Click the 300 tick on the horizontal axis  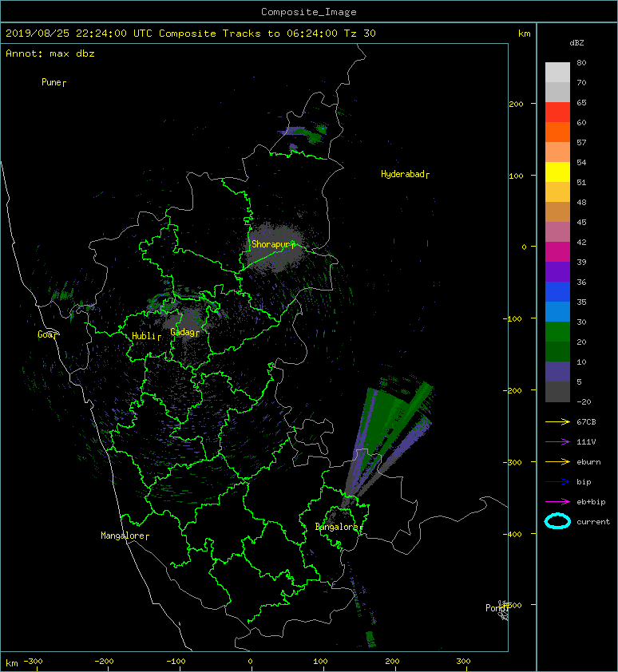point(463,662)
